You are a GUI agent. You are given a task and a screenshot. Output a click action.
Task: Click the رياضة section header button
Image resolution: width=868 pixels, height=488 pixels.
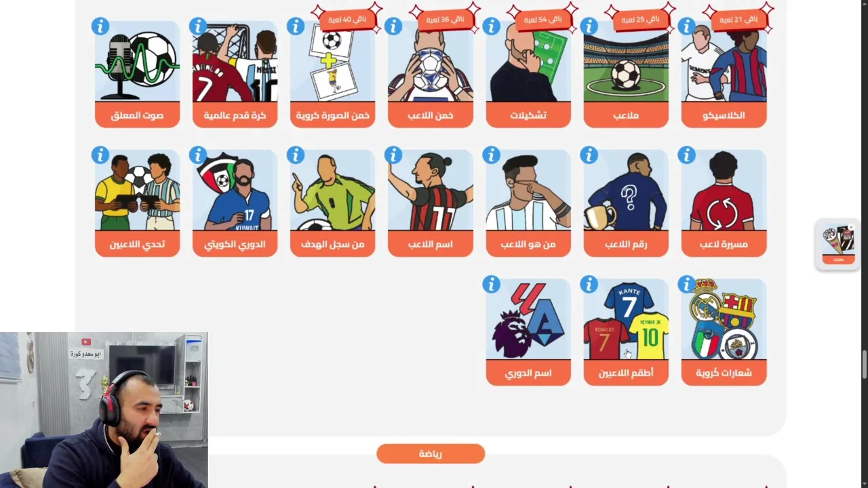[x=431, y=453]
